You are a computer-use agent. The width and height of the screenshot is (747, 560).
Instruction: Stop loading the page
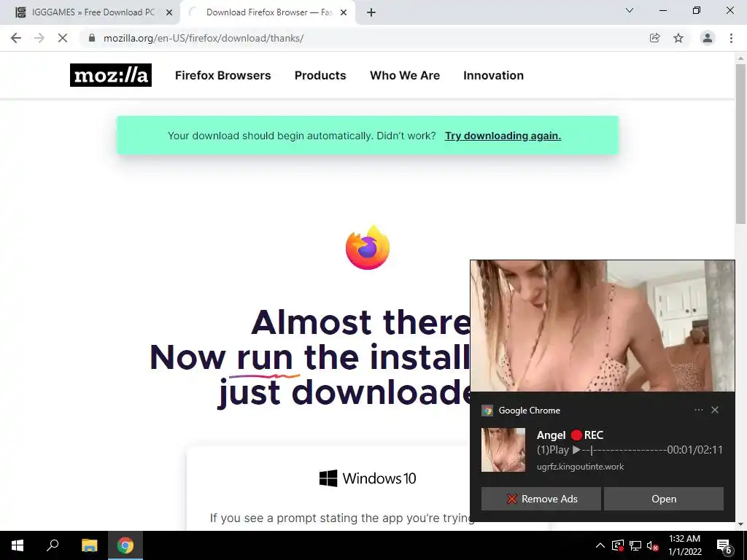tap(63, 38)
